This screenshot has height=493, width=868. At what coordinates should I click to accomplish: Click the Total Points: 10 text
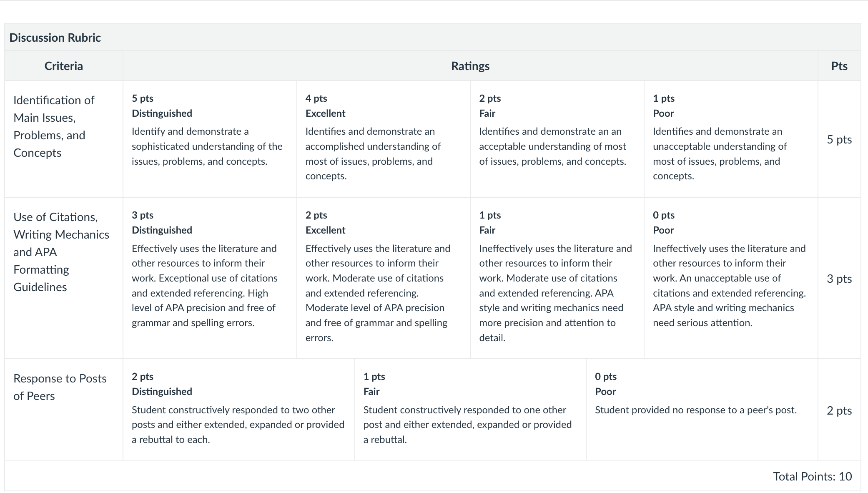812,476
